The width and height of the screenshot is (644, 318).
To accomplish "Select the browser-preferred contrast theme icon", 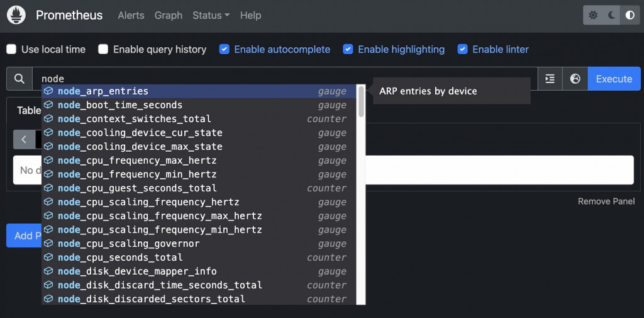I will pos(630,15).
